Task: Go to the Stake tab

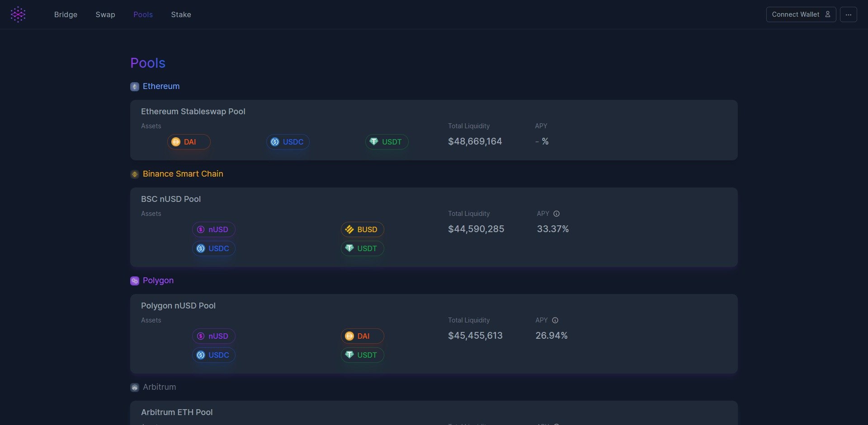Action: [181, 14]
